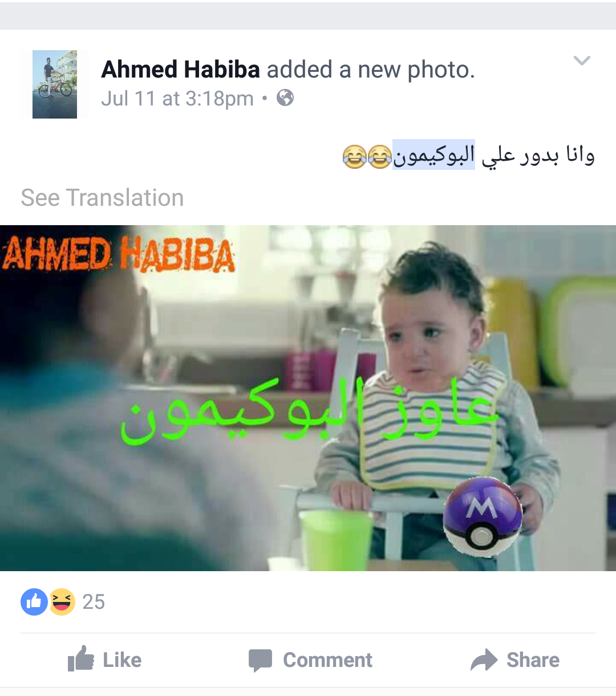Click See Translation
616x696 pixels.
(x=103, y=198)
